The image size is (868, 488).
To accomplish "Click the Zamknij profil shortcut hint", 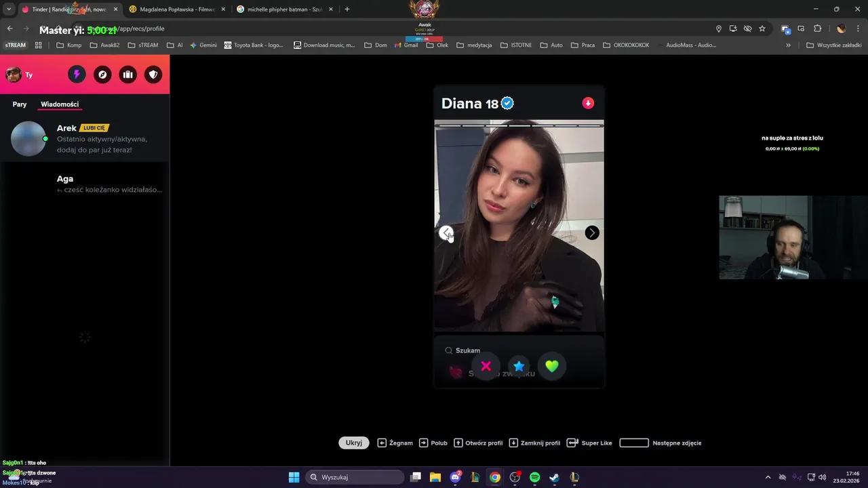I will pyautogui.click(x=534, y=443).
